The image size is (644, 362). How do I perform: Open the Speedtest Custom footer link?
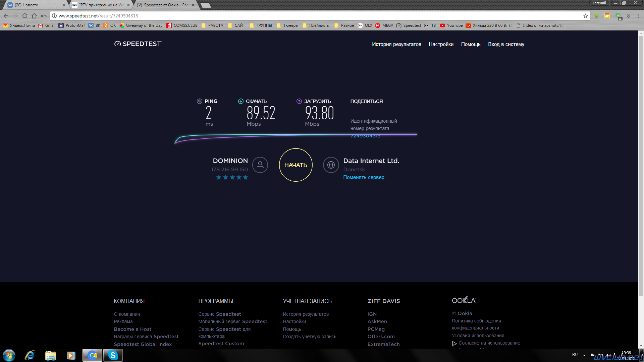pos(221,344)
